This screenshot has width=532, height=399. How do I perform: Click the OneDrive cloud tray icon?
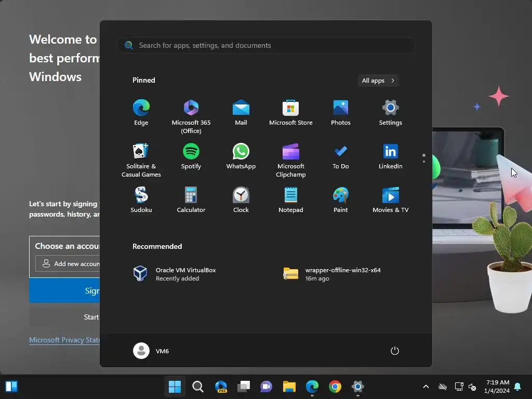click(x=443, y=387)
